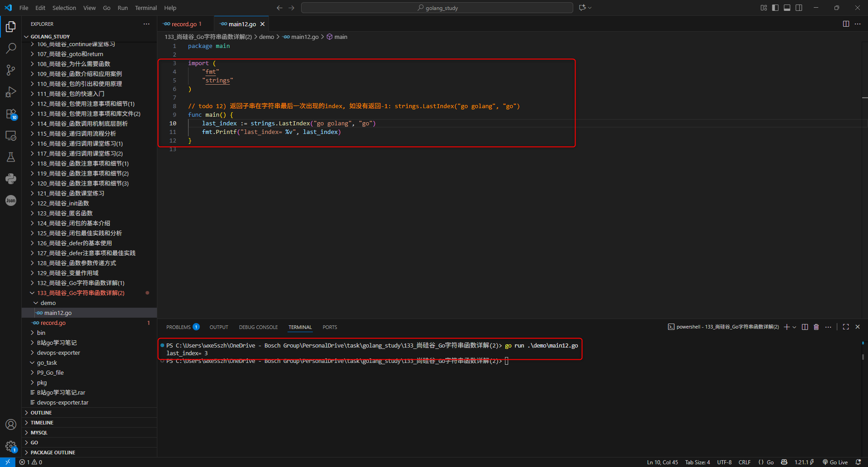868x467 pixels.
Task: Select devops-exporter.tar file in explorer
Action: click(89, 402)
